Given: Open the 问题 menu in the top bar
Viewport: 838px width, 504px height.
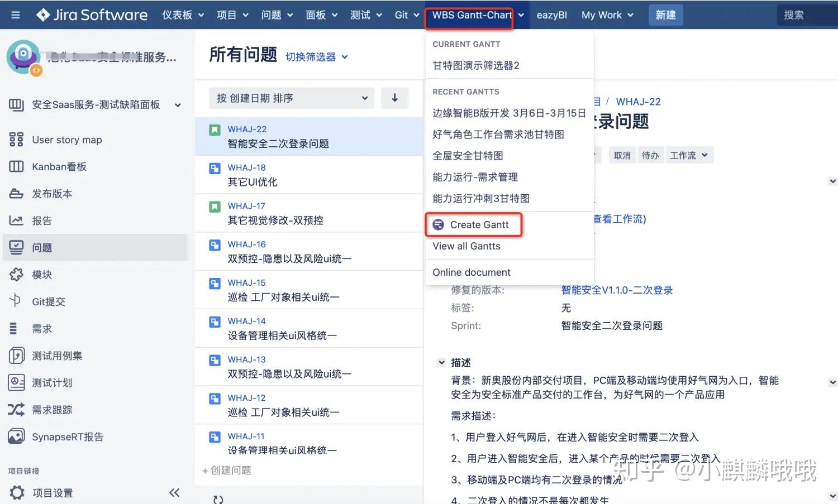Looking at the screenshot, I should (277, 15).
